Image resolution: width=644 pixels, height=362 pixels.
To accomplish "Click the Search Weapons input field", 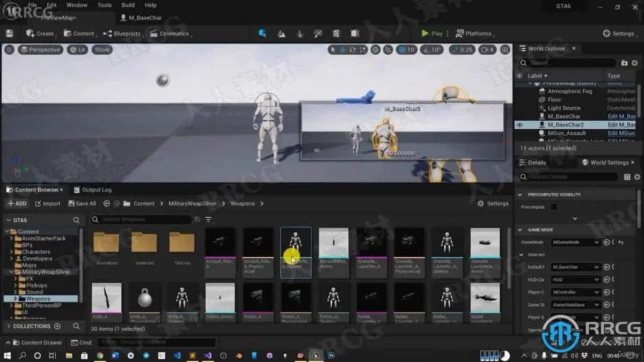I will point(141,219).
